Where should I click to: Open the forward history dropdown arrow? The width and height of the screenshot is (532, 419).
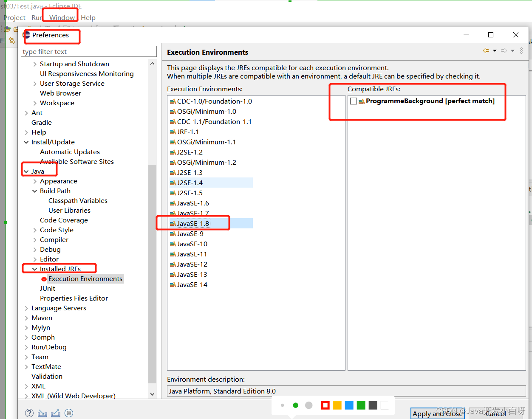click(513, 51)
